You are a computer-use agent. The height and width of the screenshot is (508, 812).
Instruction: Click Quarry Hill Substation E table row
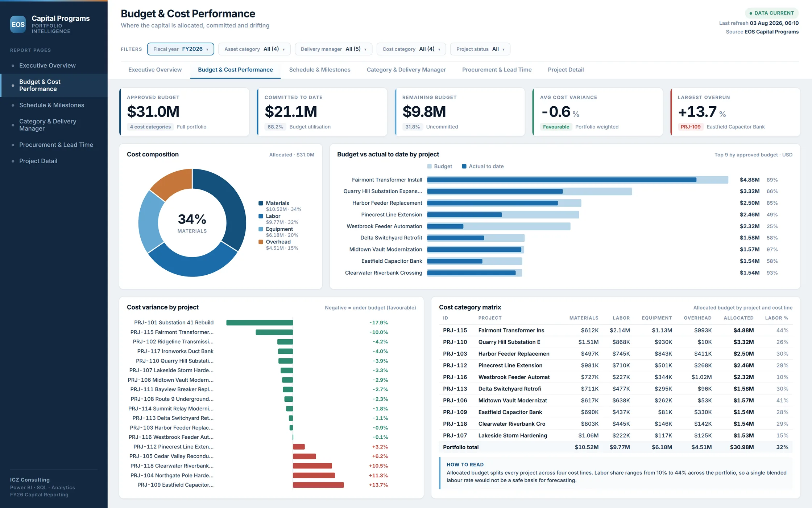[x=616, y=342]
